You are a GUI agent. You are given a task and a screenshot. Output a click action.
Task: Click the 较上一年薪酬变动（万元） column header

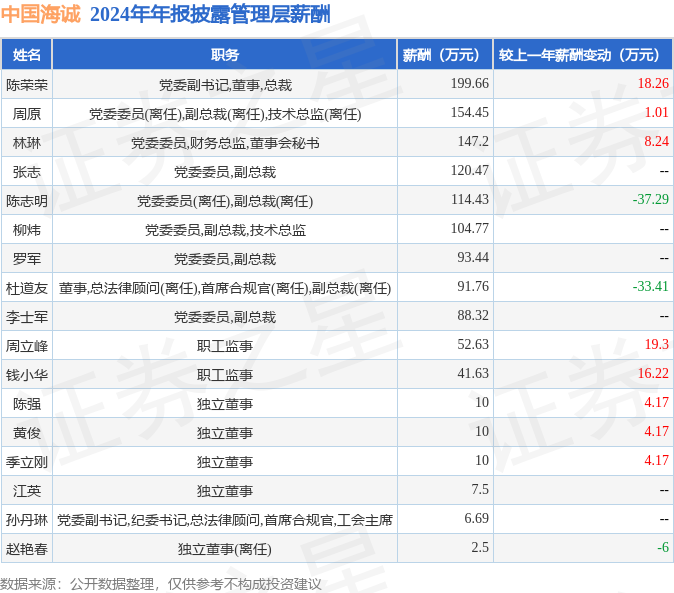pyautogui.click(x=583, y=55)
